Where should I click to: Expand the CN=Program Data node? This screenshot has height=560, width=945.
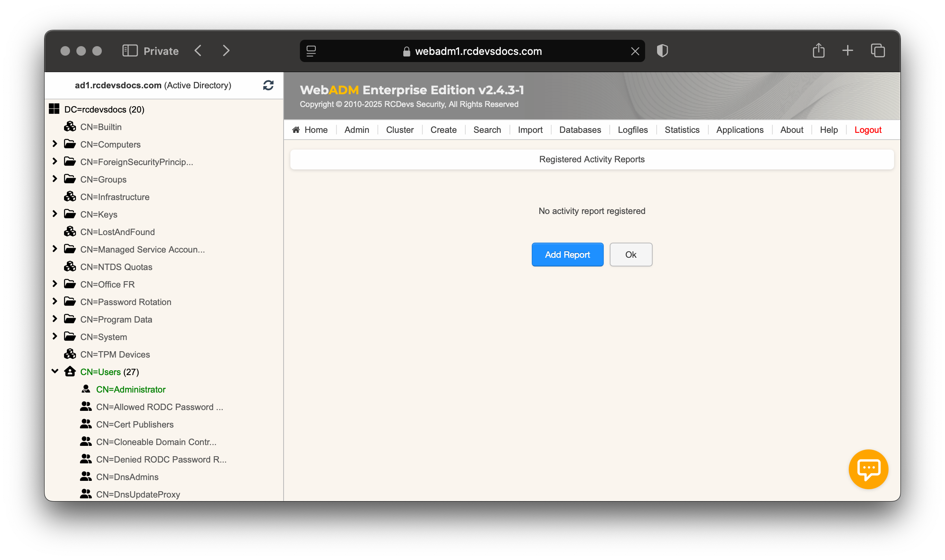click(55, 319)
